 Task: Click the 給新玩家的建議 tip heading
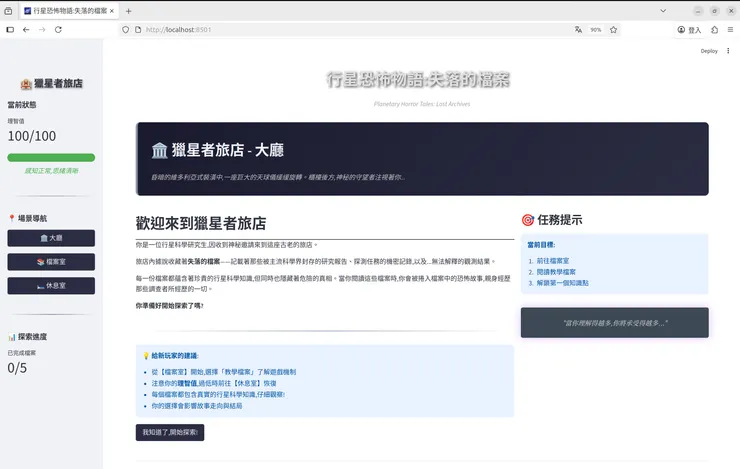coord(171,356)
